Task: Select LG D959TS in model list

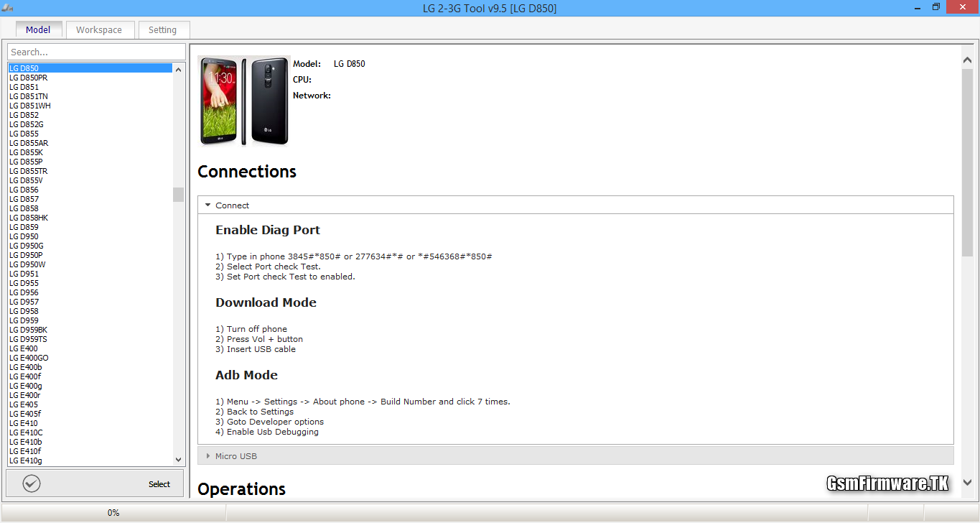Action: (90, 339)
